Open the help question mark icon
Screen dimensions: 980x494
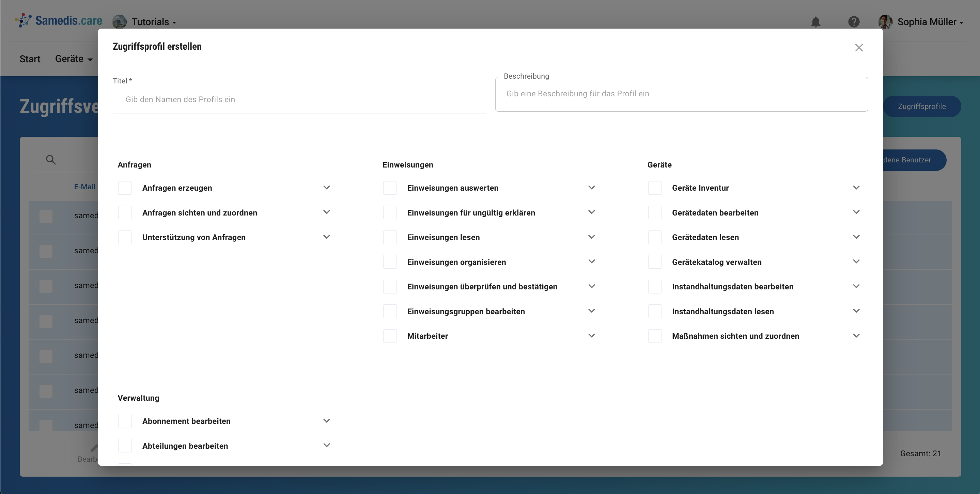tap(854, 22)
